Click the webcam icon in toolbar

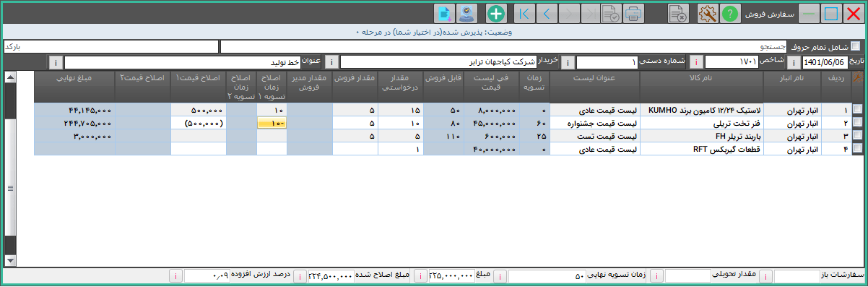tap(467, 13)
